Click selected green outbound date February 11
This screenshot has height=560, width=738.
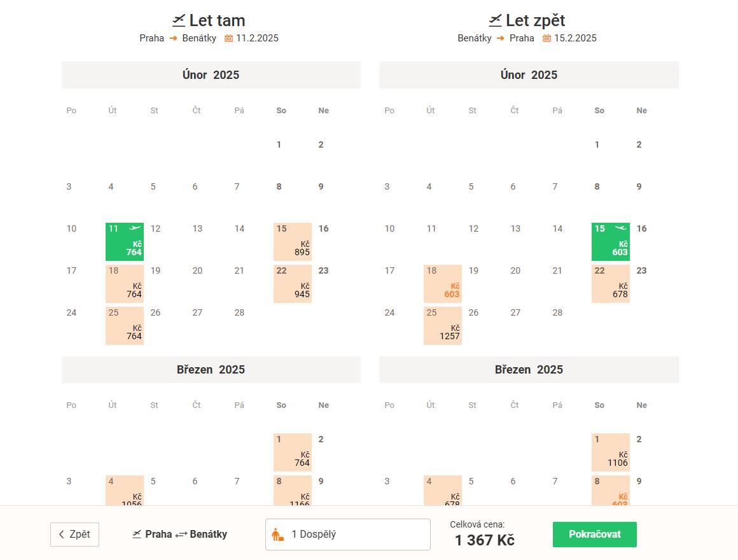click(125, 242)
